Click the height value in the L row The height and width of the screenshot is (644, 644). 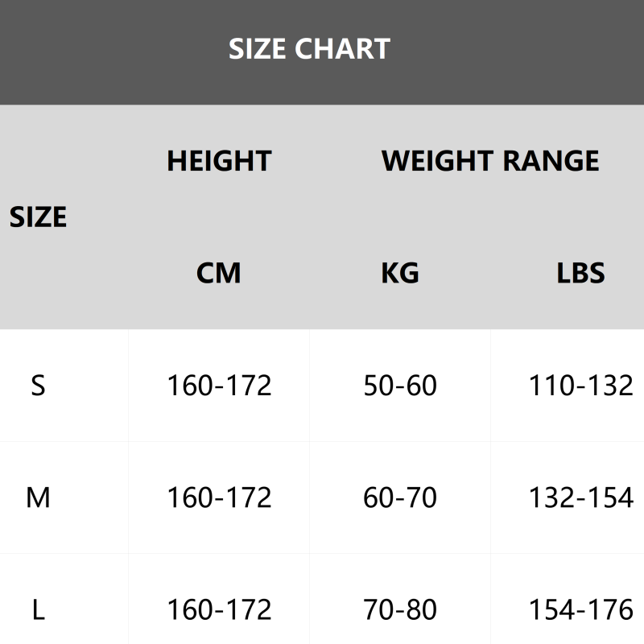(219, 609)
